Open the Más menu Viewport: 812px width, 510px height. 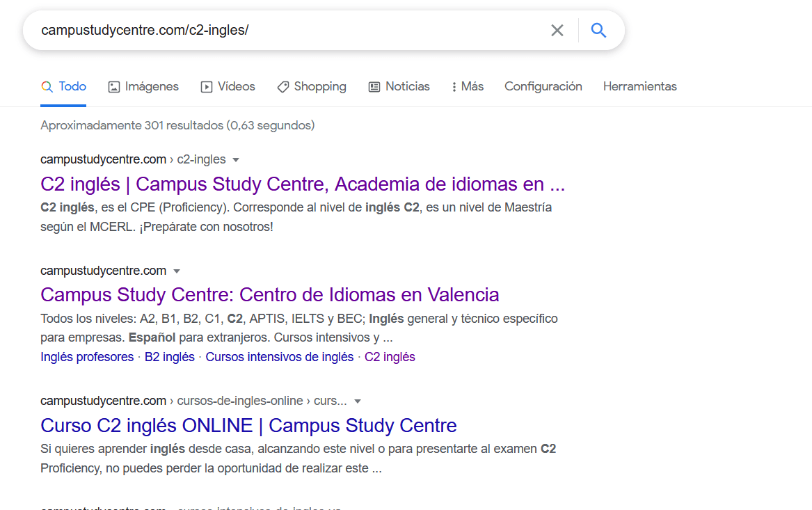(x=468, y=86)
